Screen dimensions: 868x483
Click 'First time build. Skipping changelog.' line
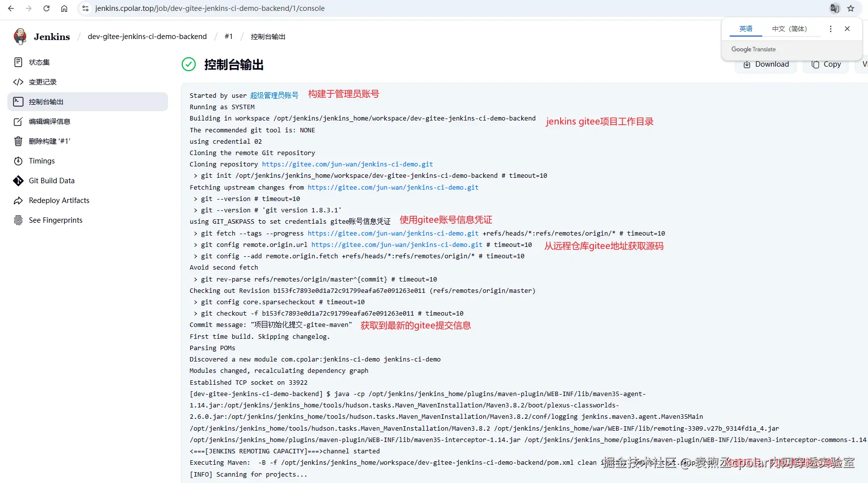point(260,336)
